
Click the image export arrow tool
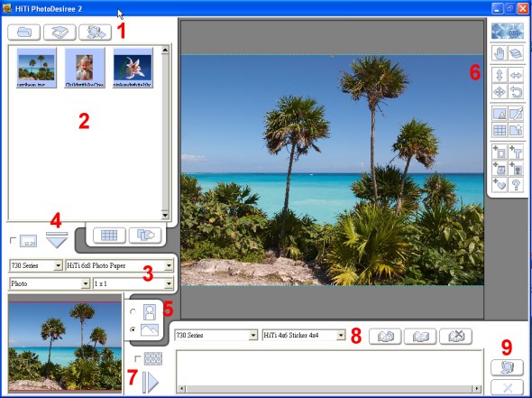click(516, 130)
